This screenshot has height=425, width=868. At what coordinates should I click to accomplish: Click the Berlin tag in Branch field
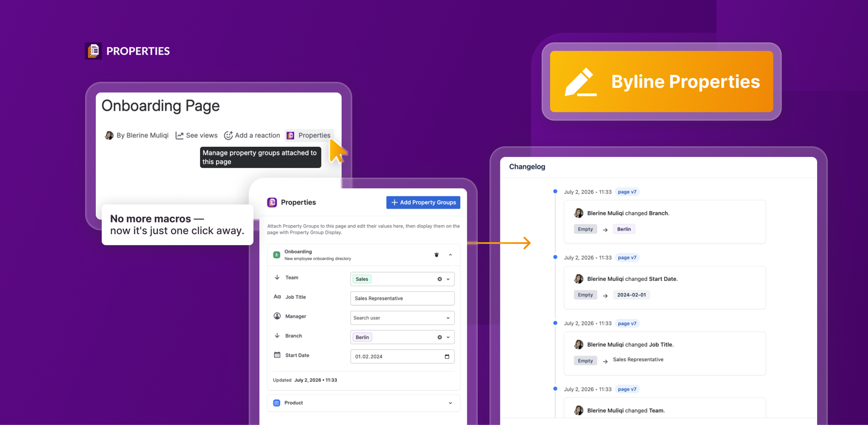[362, 337]
